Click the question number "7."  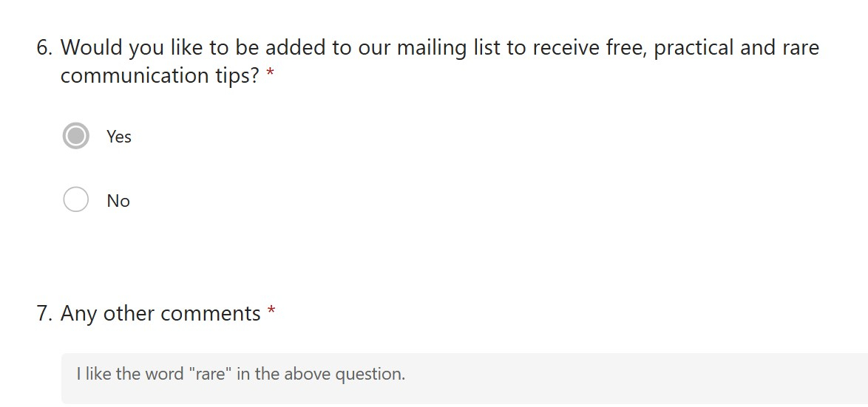(44, 314)
